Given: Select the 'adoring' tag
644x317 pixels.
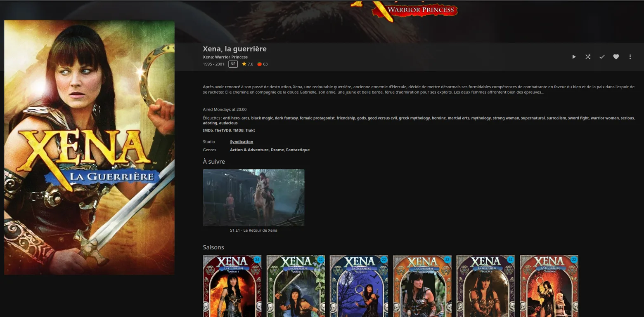Looking at the screenshot, I should click(210, 123).
